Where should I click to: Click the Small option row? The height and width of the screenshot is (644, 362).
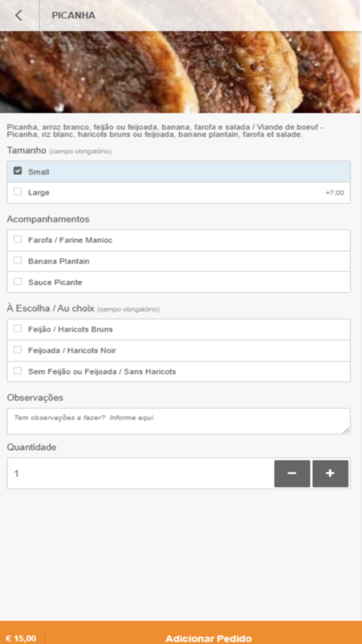tap(178, 172)
